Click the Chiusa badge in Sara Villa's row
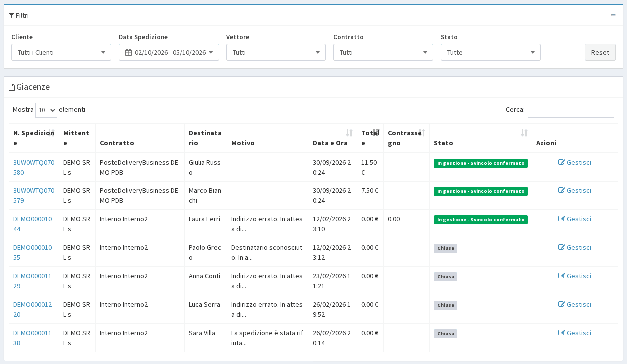 [445, 334]
